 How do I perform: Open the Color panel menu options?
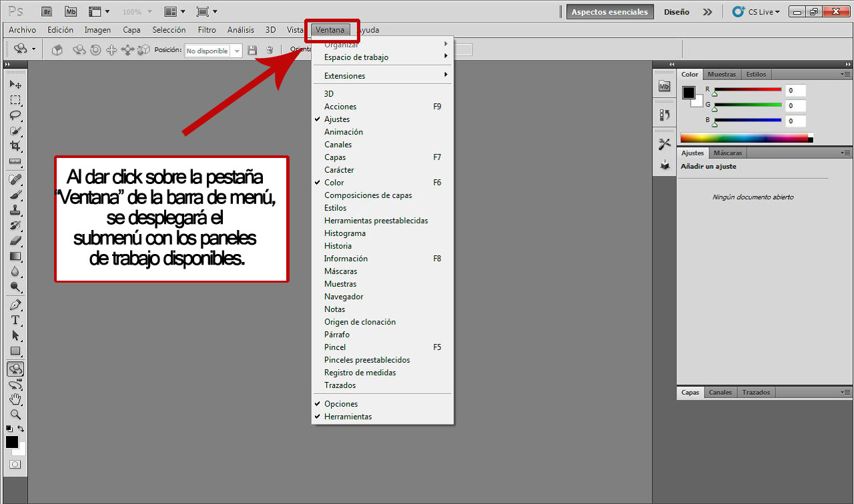coord(845,75)
